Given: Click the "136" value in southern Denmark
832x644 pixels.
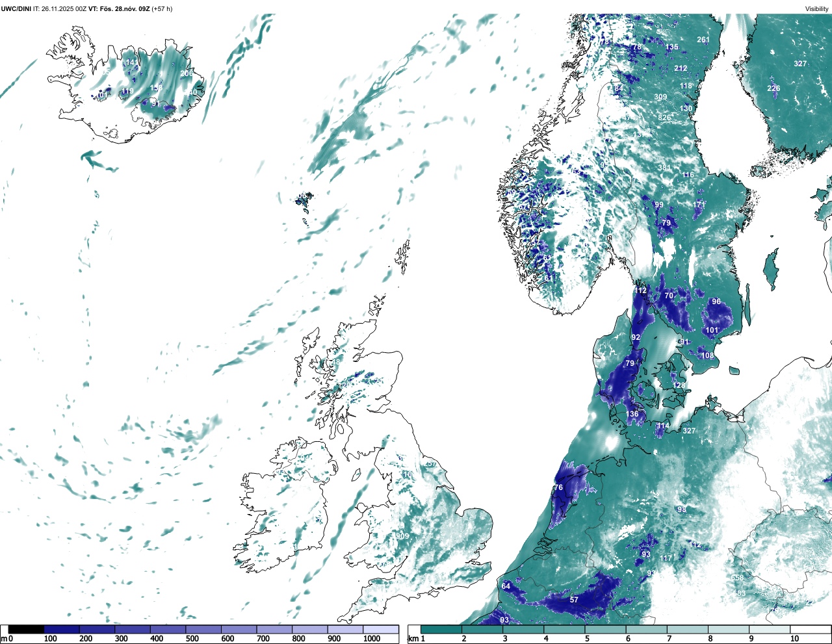Looking at the screenshot, I should (x=632, y=414).
